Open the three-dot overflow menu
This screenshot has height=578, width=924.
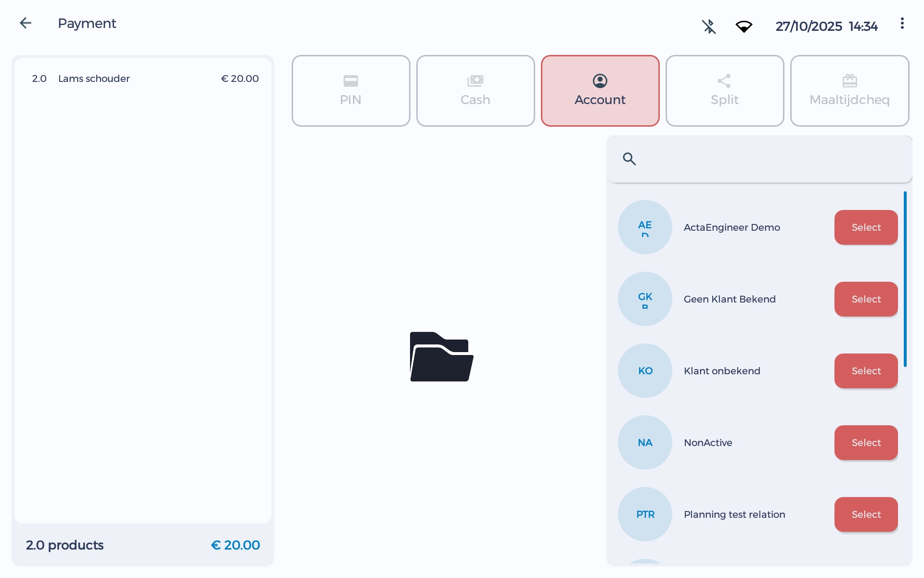pos(902,24)
